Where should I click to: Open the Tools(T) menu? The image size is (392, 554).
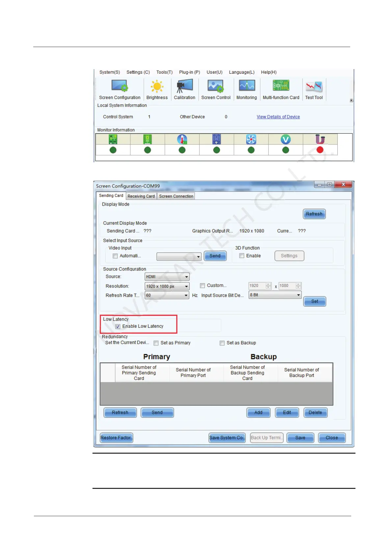165,72
